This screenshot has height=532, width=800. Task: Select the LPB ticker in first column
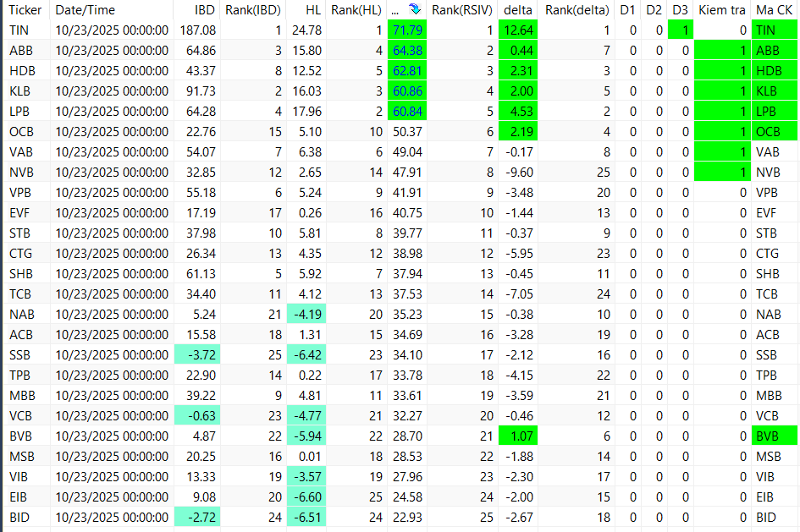(x=19, y=112)
